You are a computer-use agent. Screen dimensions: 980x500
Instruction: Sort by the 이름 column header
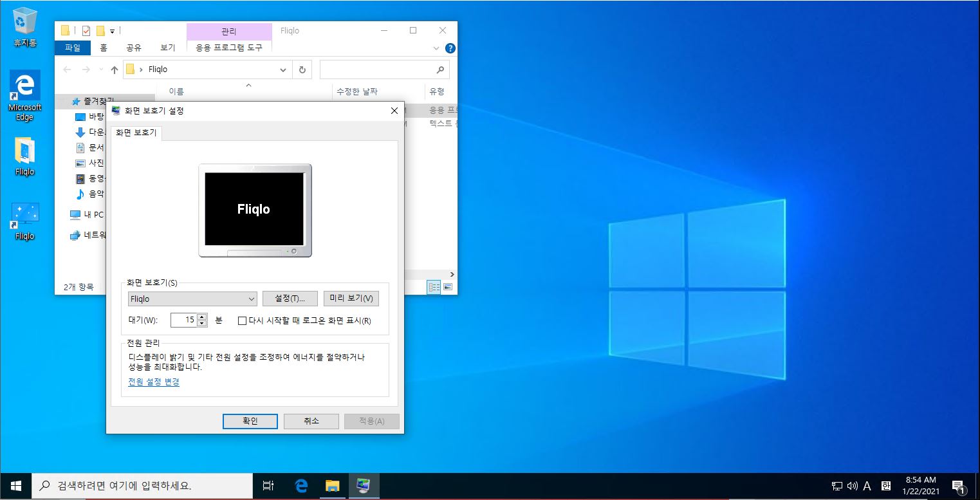pos(176,91)
